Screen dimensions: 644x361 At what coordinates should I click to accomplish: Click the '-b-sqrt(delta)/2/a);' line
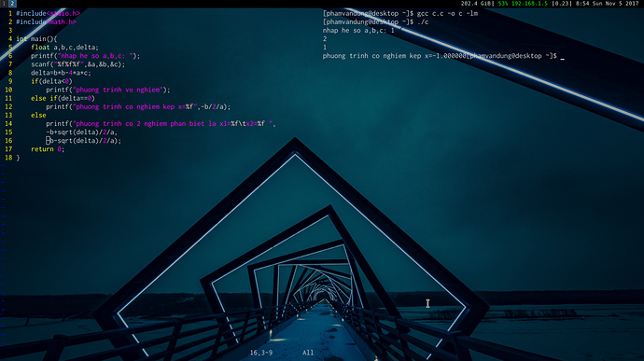point(84,141)
